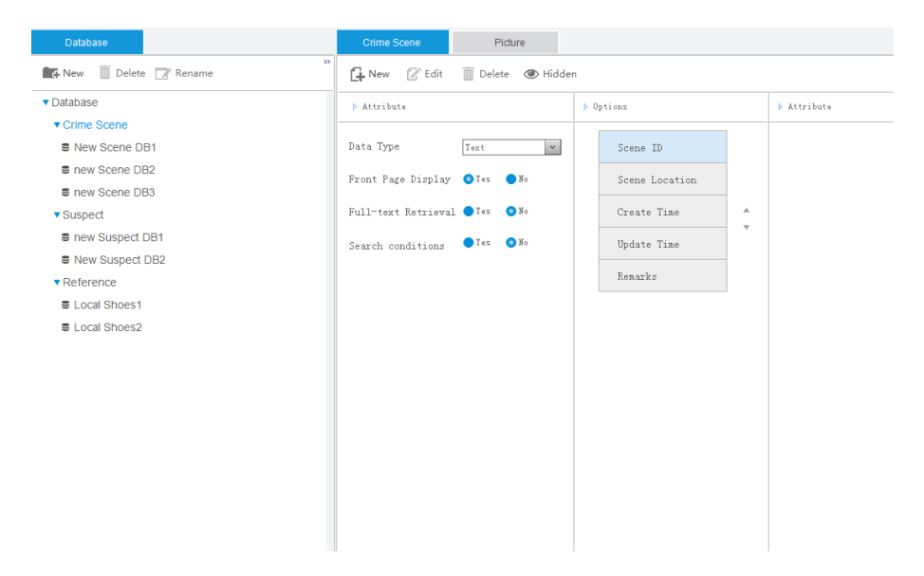Select No for Full-text Retrieval
924x576 pixels.
511,212
